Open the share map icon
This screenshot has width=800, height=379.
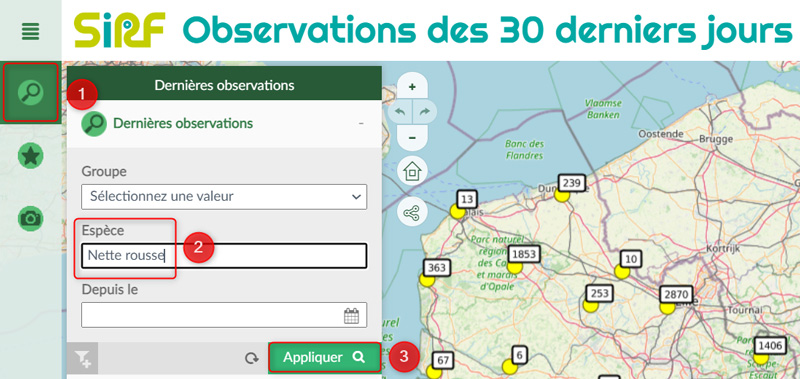click(x=412, y=212)
